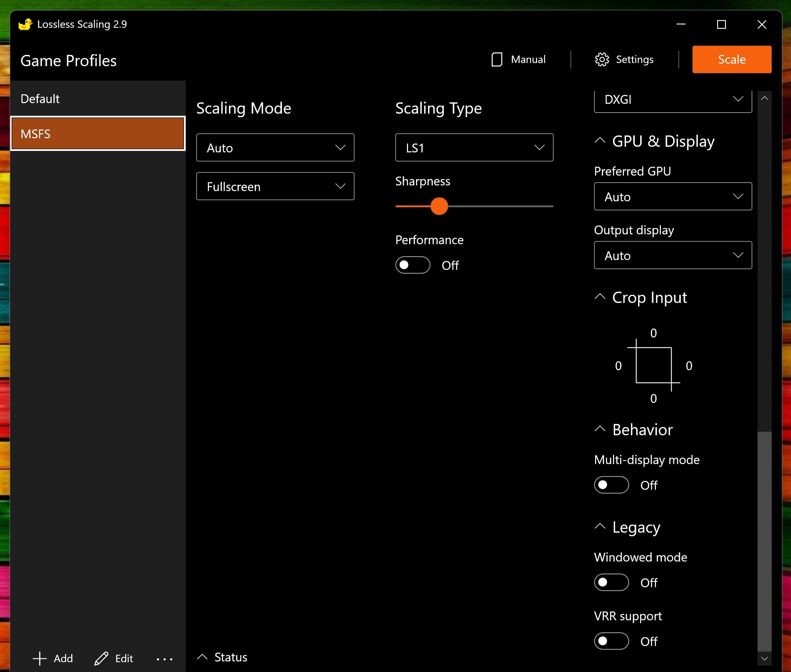The image size is (791, 672).
Task: Turn on Multi-display mode
Action: click(x=611, y=484)
